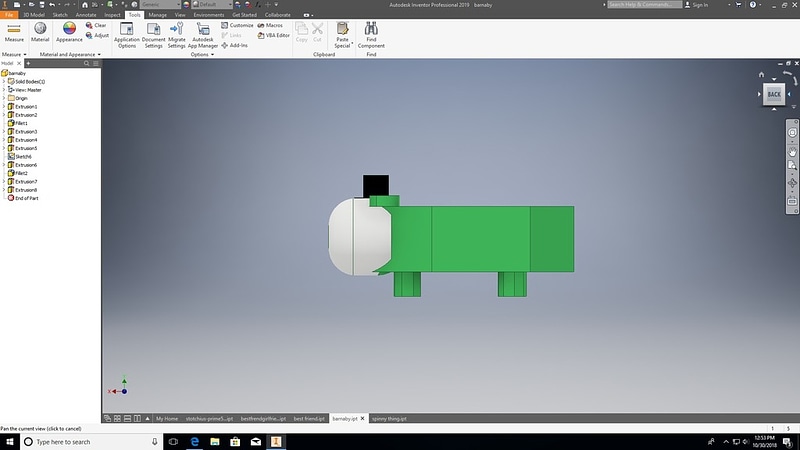Image resolution: width=800 pixels, height=450 pixels.
Task: Open the Material dropdown showing Generic
Action: (160, 5)
